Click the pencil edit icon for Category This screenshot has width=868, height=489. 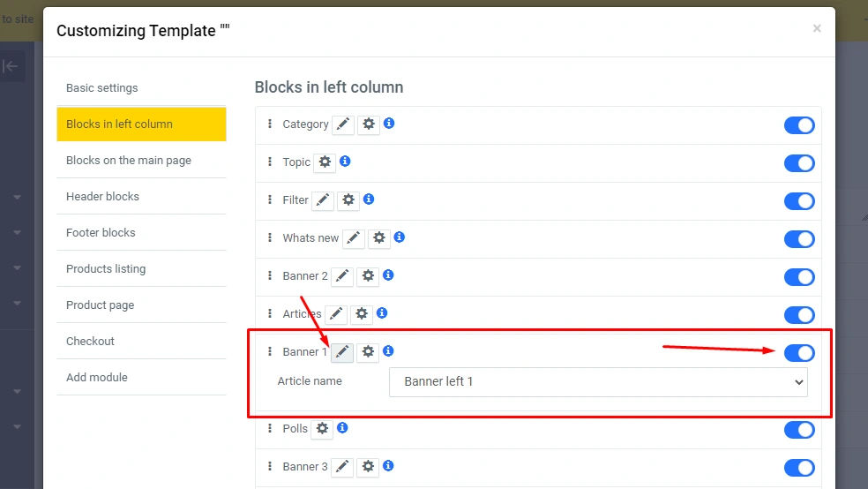[x=343, y=124]
